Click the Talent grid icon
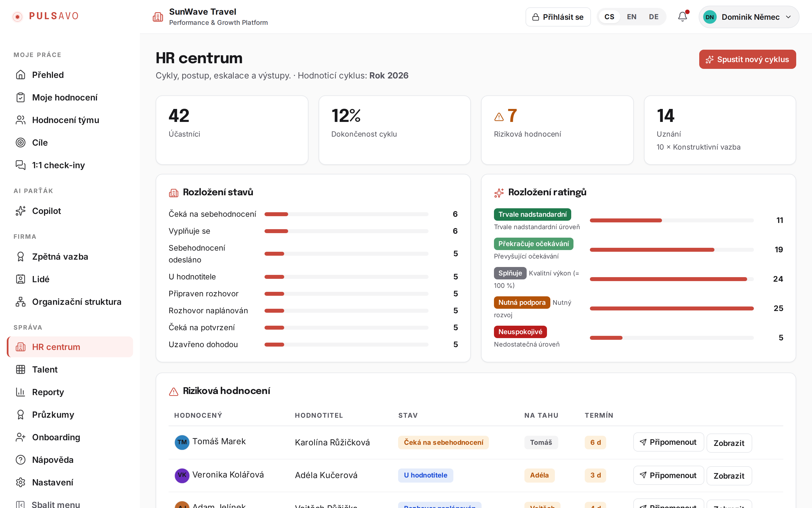The image size is (812, 508). pos(21,369)
